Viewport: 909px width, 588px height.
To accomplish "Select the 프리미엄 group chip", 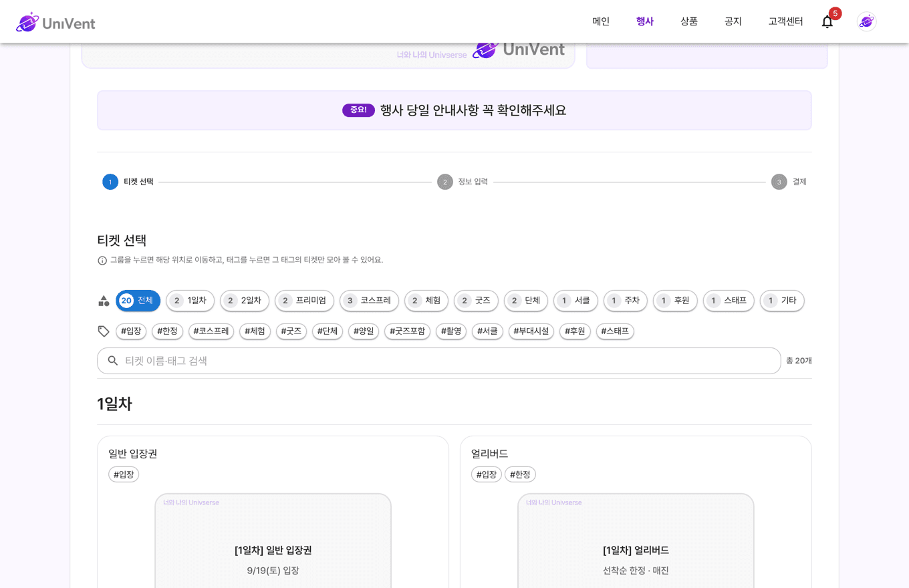I will click(x=304, y=301).
